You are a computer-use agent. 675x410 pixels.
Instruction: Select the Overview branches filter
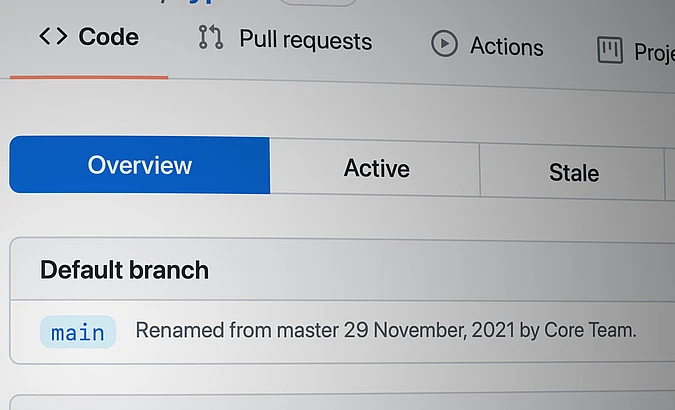139,165
